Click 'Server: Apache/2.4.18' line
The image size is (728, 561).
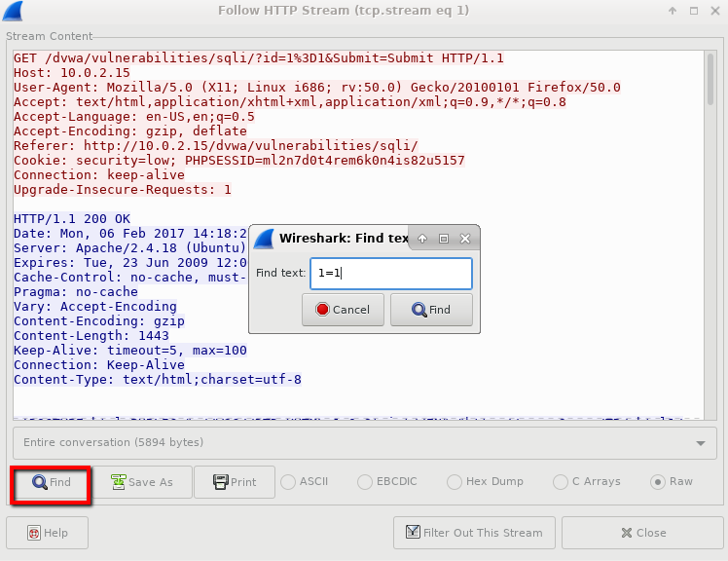click(x=129, y=248)
